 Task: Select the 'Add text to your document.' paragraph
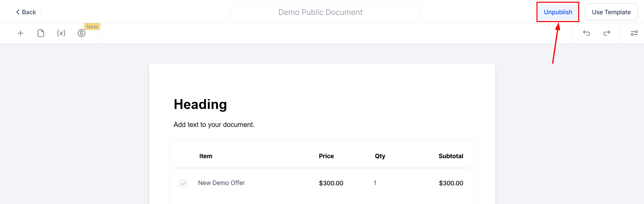tap(214, 125)
